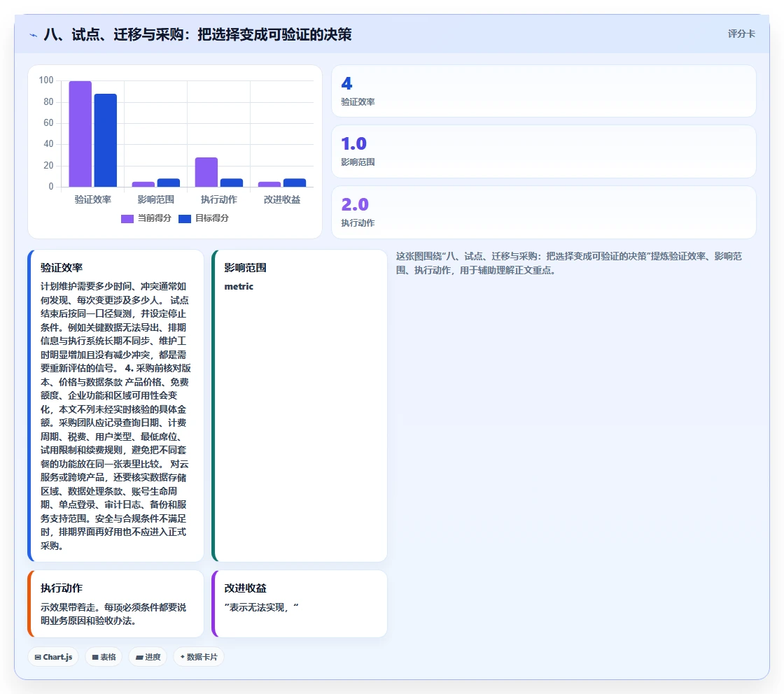Click the purple 验证效率 current score bar
The height and width of the screenshot is (694, 784).
[80, 134]
